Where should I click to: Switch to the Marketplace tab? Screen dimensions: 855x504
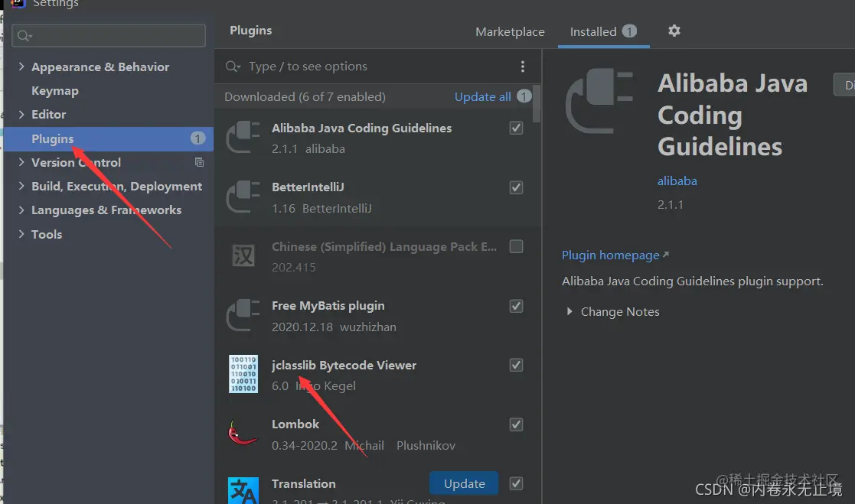510,31
